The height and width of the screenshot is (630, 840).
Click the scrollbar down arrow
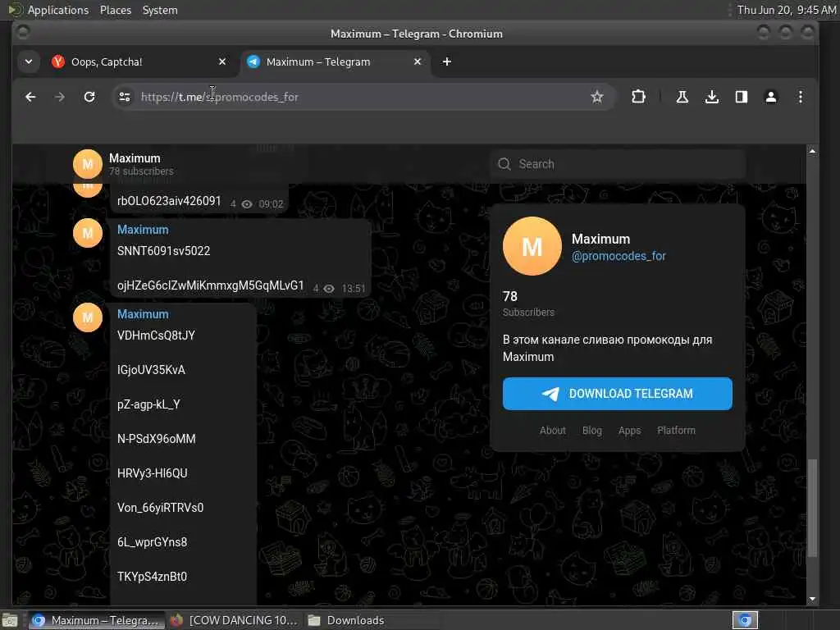point(812,599)
